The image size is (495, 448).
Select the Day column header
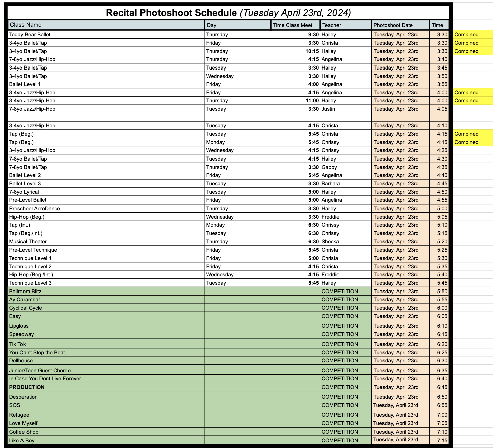point(238,25)
